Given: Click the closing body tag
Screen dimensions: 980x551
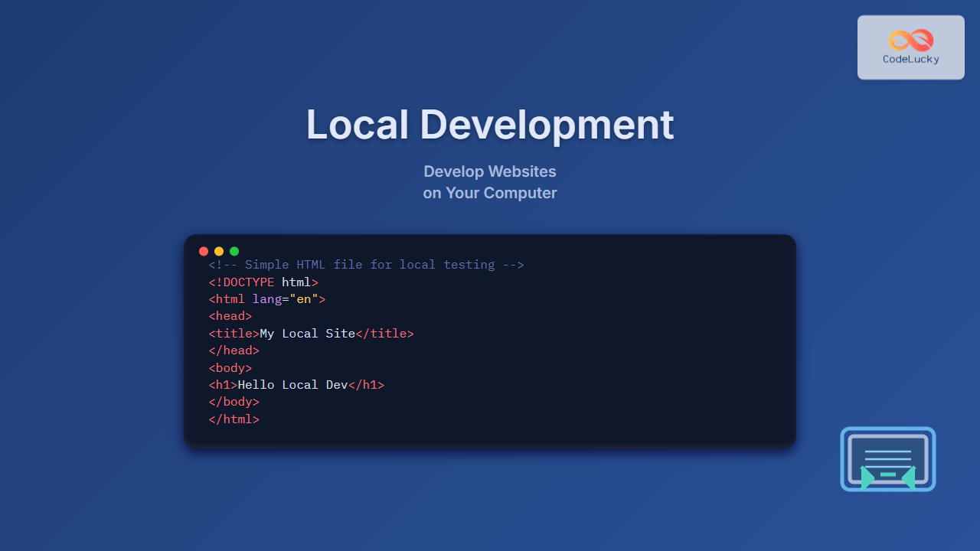Looking at the screenshot, I should (x=234, y=402).
